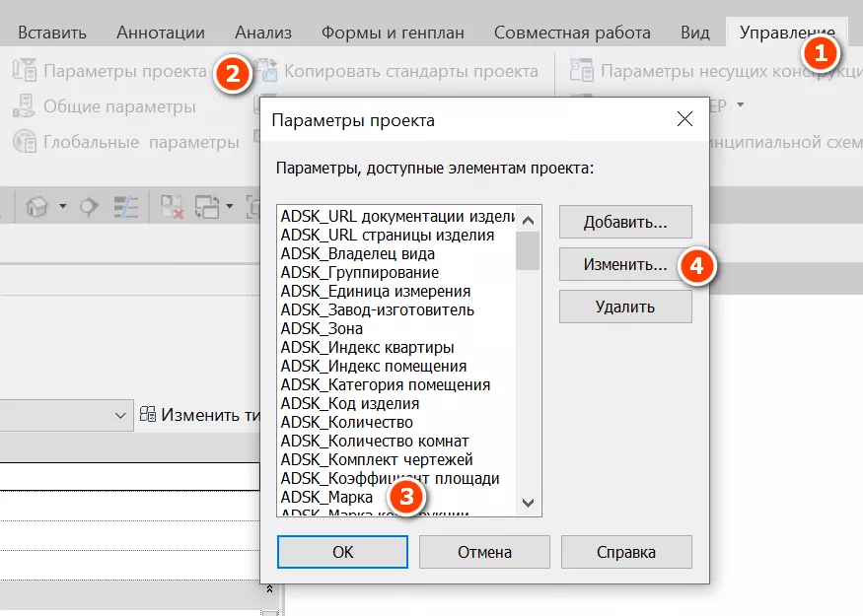Close the Параметры проекта dialog
Image resolution: width=863 pixels, height=616 pixels.
coord(685,121)
